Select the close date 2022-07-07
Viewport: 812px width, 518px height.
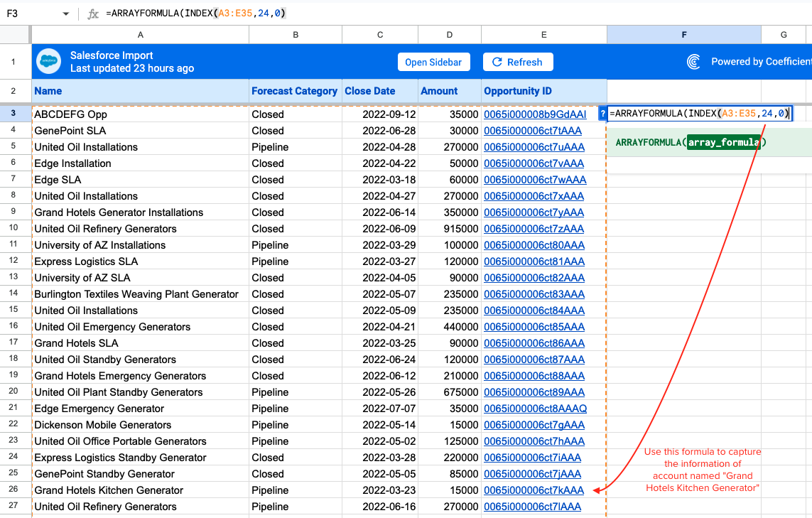pyautogui.click(x=380, y=409)
